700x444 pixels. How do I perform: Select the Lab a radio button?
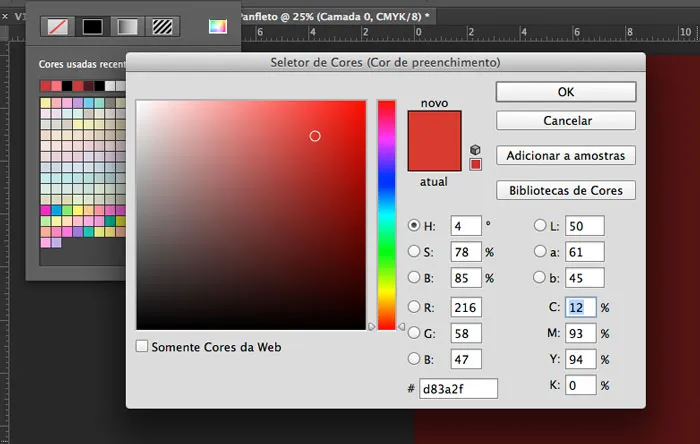tap(540, 251)
